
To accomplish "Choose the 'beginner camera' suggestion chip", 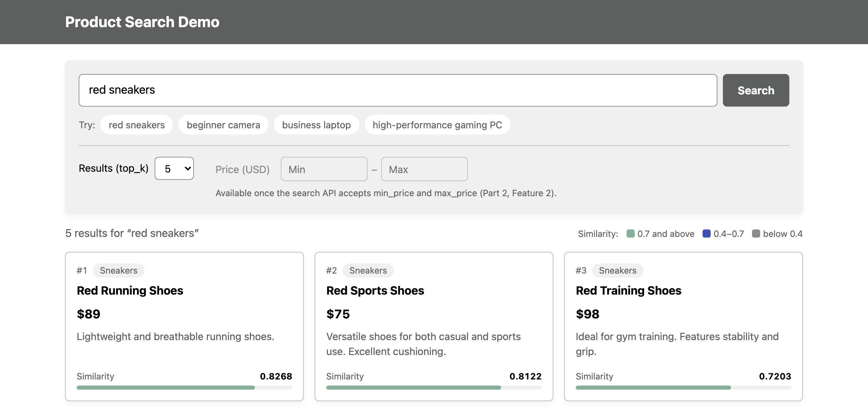I will coord(223,125).
